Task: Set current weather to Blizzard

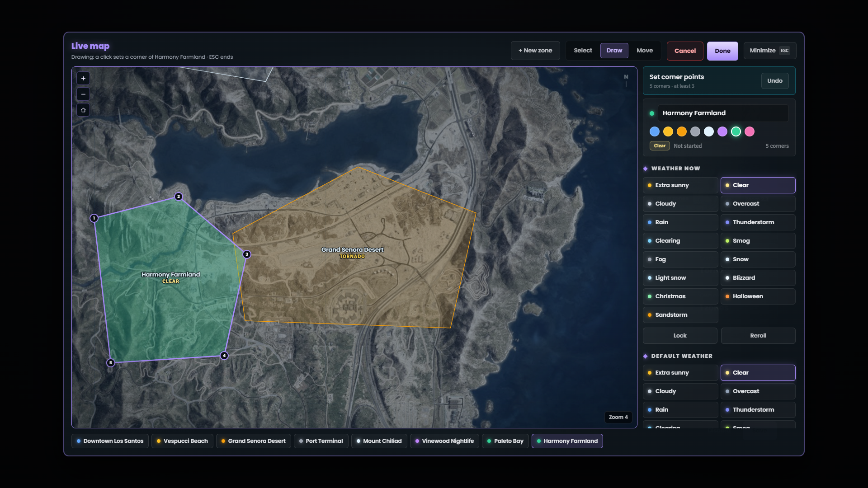Action: click(758, 278)
